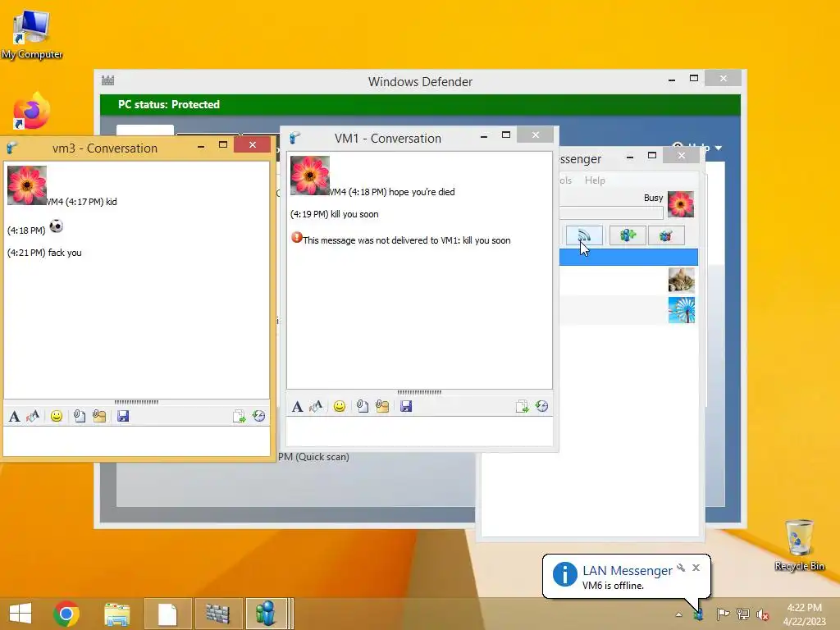Select the first tab in Windows Defender

145,130
